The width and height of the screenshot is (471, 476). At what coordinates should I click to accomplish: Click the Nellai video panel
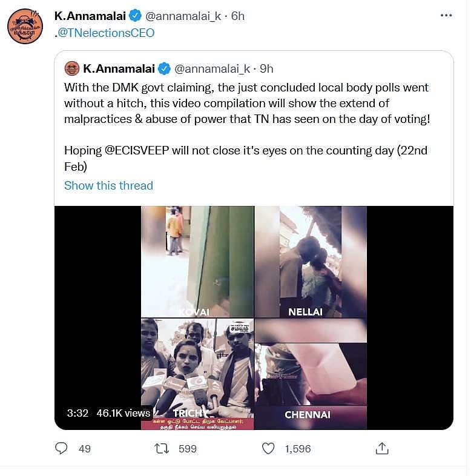click(310, 262)
